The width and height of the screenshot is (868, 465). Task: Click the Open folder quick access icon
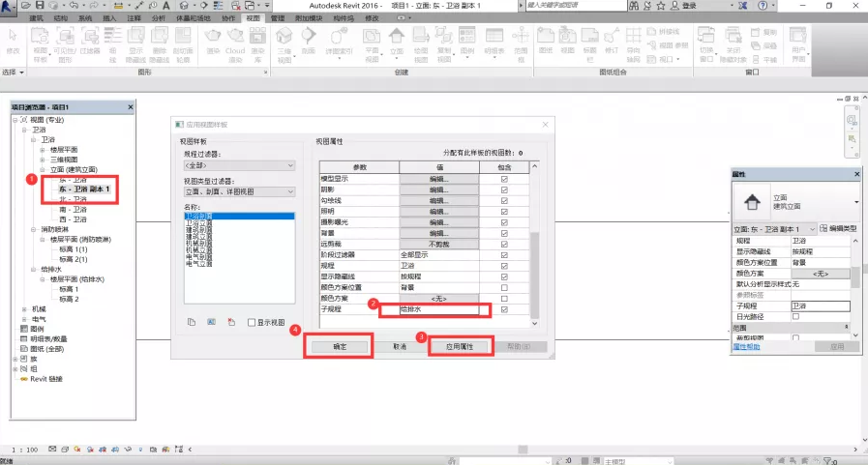click(26, 6)
